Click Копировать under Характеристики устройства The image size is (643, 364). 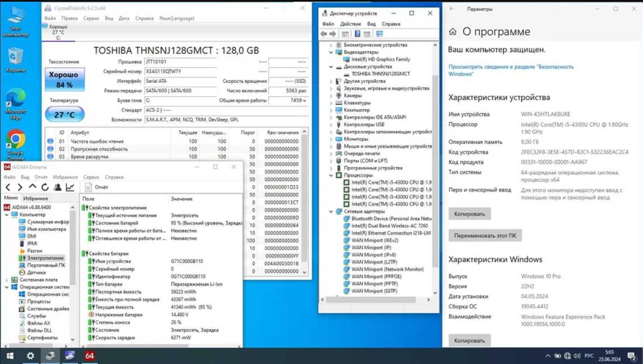click(470, 214)
